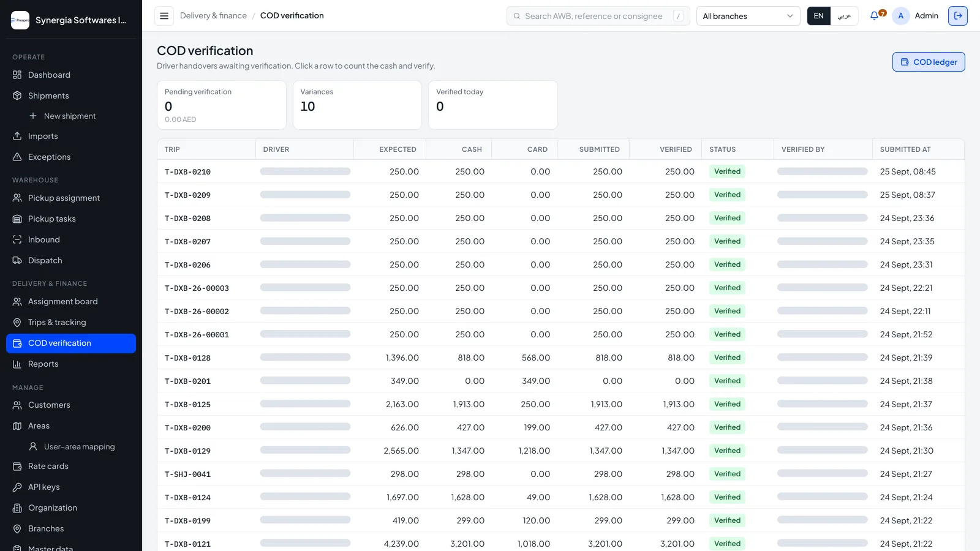Viewport: 980px width, 551px height.
Task: Click the Inbound scan icon
Action: pyautogui.click(x=17, y=239)
